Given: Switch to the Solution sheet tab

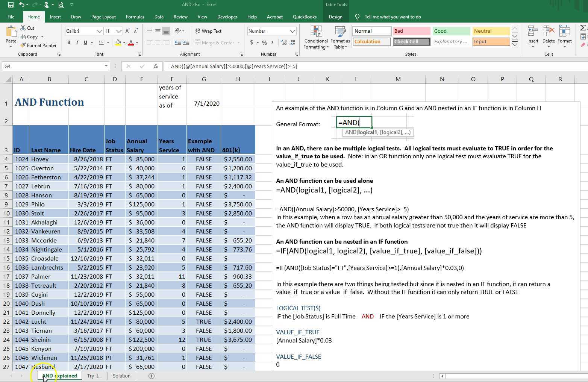Looking at the screenshot, I should tap(121, 376).
